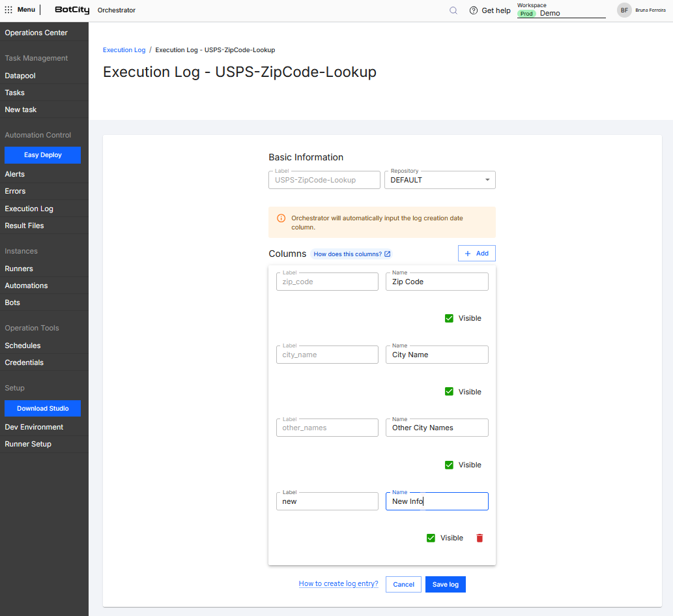The height and width of the screenshot is (616, 673).
Task: Open the Repository DEFAULT dropdown
Action: click(440, 180)
